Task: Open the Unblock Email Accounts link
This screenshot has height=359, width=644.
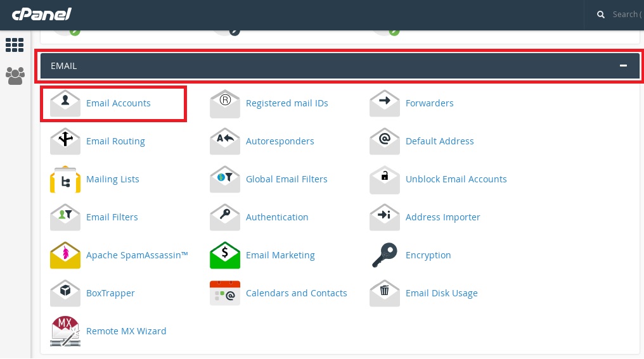Action: coord(456,179)
